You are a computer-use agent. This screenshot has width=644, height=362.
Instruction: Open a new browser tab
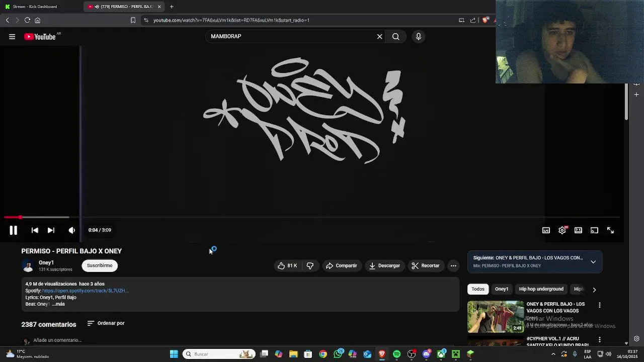[x=172, y=7]
